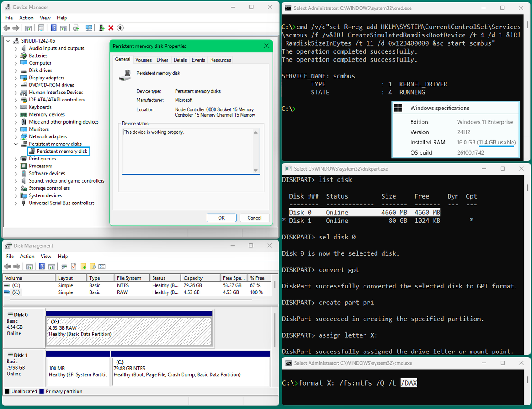Click scan for hardware changes toolbar icon

tap(89, 28)
